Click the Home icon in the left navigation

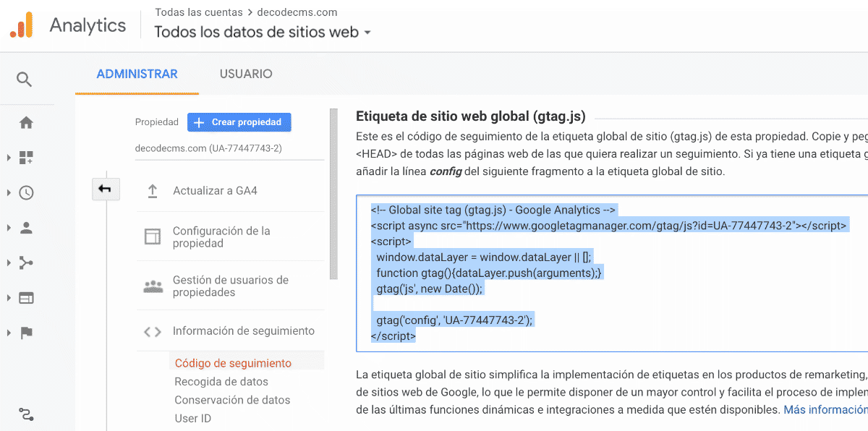coord(26,123)
